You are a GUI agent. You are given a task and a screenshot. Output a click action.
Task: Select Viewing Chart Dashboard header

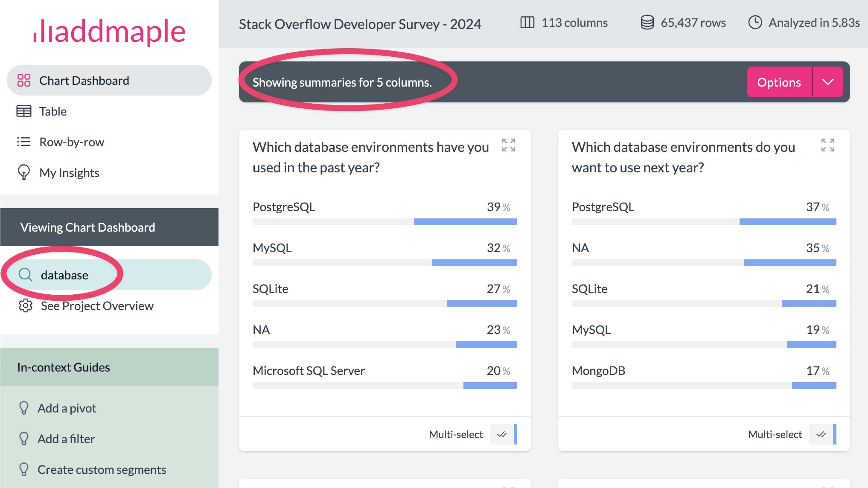[87, 227]
